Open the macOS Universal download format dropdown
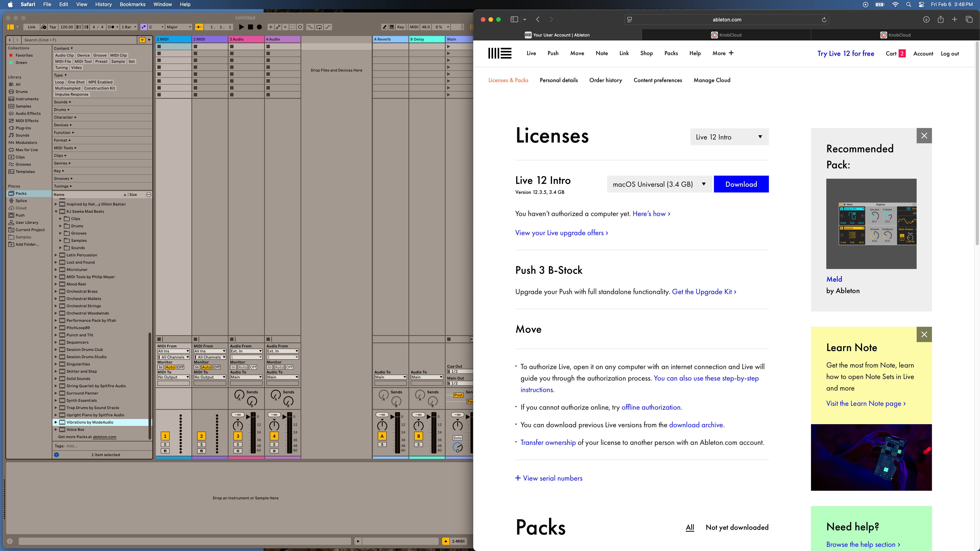Screen dimensions: 980x551 pyautogui.click(x=659, y=184)
